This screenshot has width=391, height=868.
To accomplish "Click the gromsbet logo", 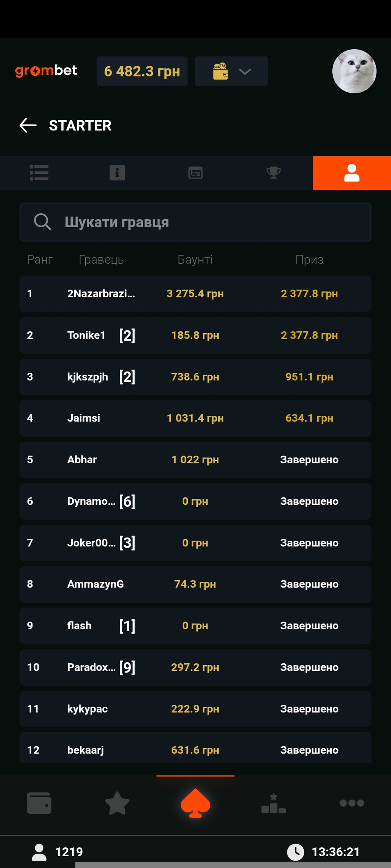I will tap(46, 71).
